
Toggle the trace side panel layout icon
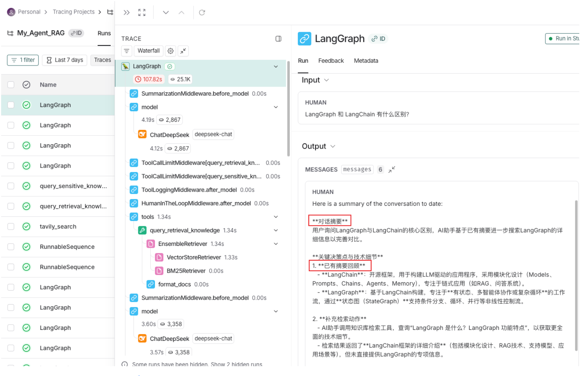click(278, 39)
